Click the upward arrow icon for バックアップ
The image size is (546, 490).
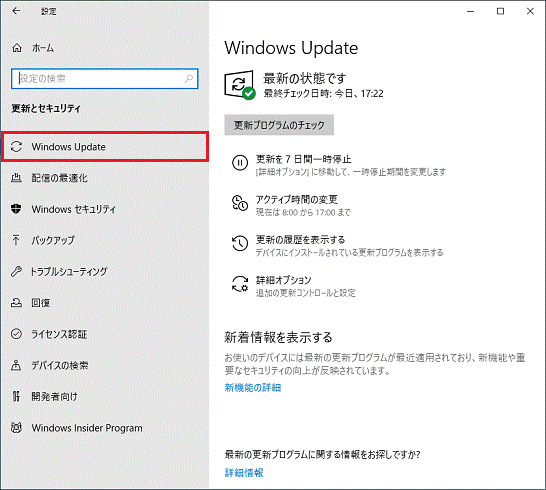pos(16,240)
